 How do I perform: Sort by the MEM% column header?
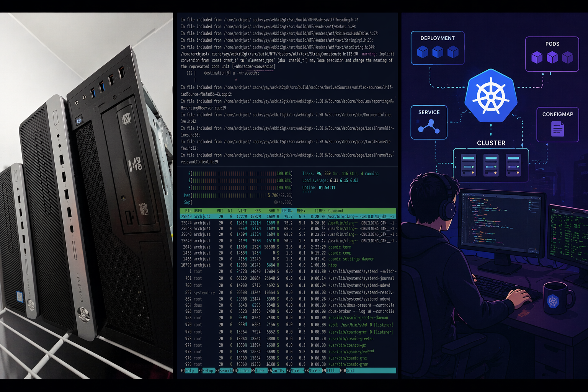pyautogui.click(x=301, y=211)
